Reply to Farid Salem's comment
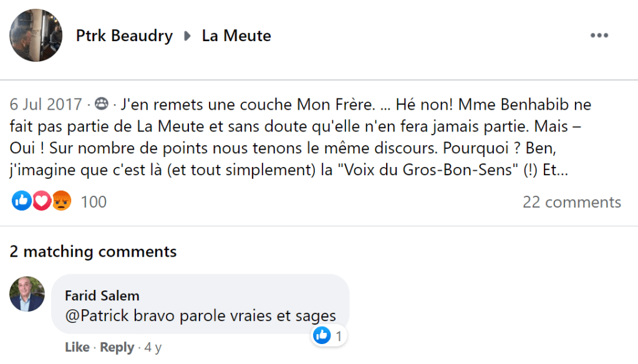 click(117, 347)
